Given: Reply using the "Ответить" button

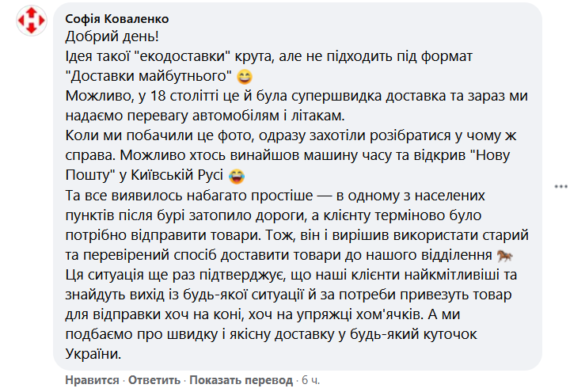Looking at the screenshot, I should coord(154,380).
